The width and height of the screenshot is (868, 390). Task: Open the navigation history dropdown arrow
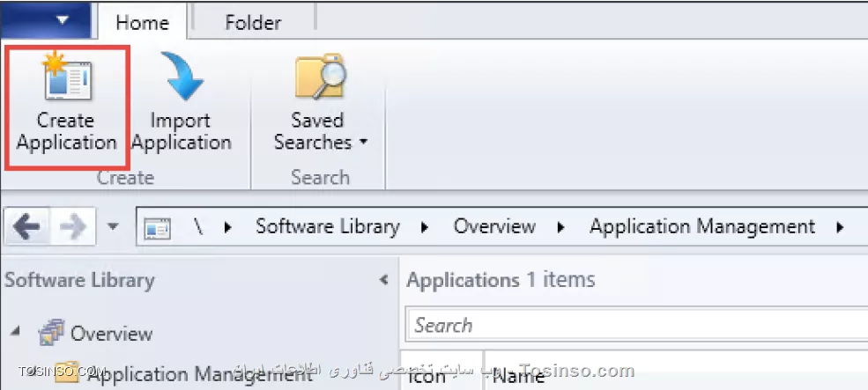113,226
